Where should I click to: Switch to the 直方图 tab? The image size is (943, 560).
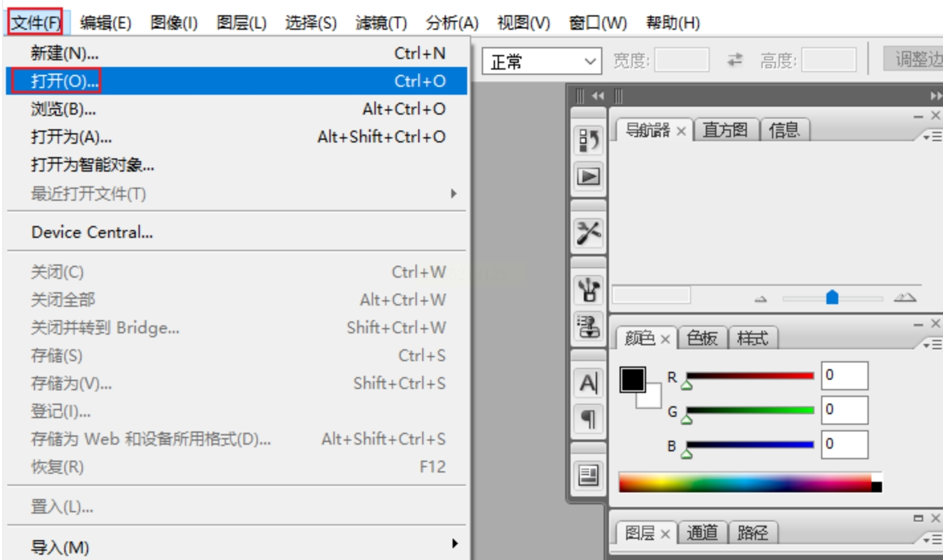click(725, 130)
